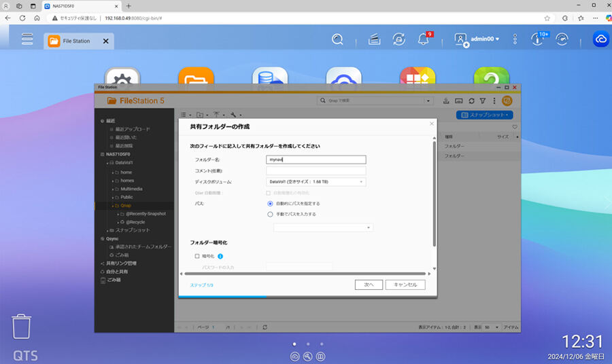612x364 pixels.
Task: Select @Recycle in the tree
Action: click(x=135, y=222)
